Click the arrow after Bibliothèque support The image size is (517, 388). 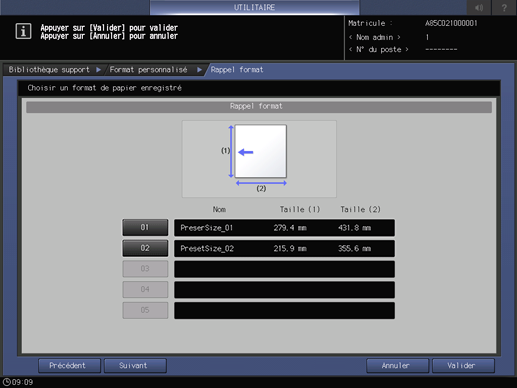coord(99,70)
